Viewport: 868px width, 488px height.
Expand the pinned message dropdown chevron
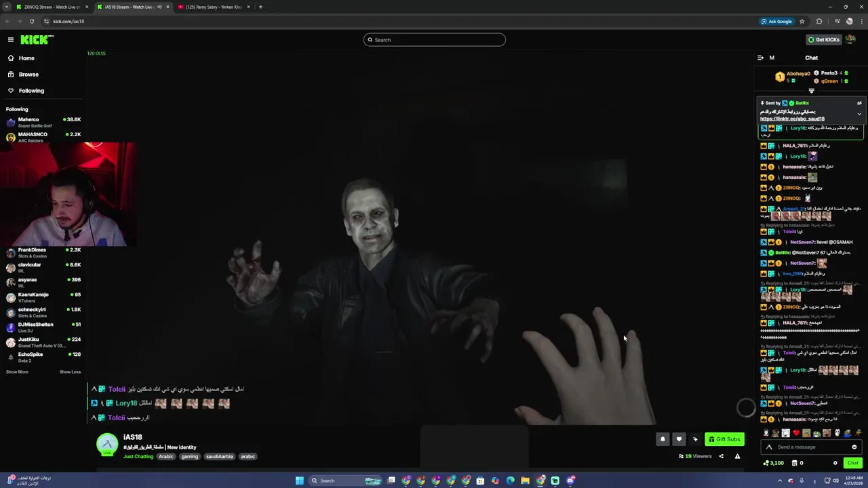tap(859, 114)
